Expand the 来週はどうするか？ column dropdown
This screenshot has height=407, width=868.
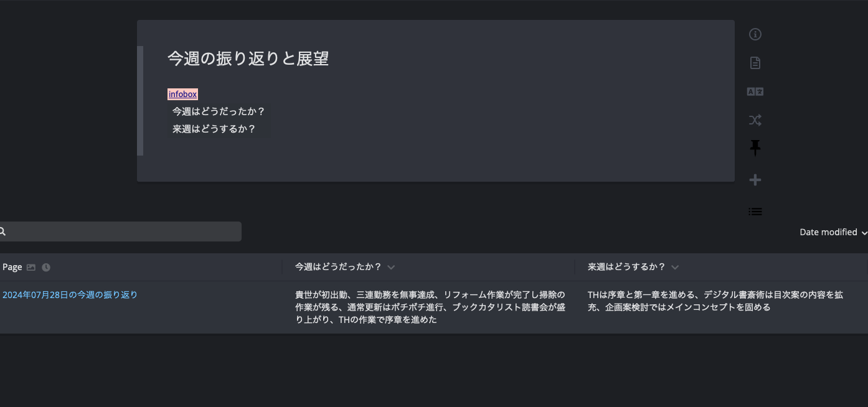pyautogui.click(x=675, y=267)
